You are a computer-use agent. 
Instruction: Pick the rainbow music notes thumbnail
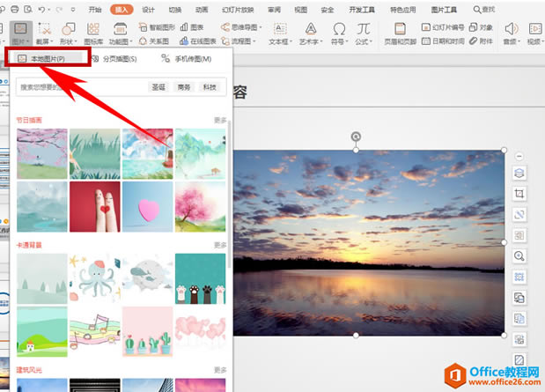(x=95, y=331)
